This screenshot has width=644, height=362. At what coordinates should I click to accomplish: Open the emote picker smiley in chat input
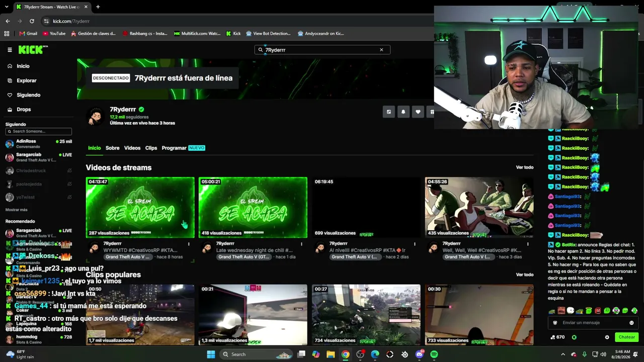tap(631, 323)
